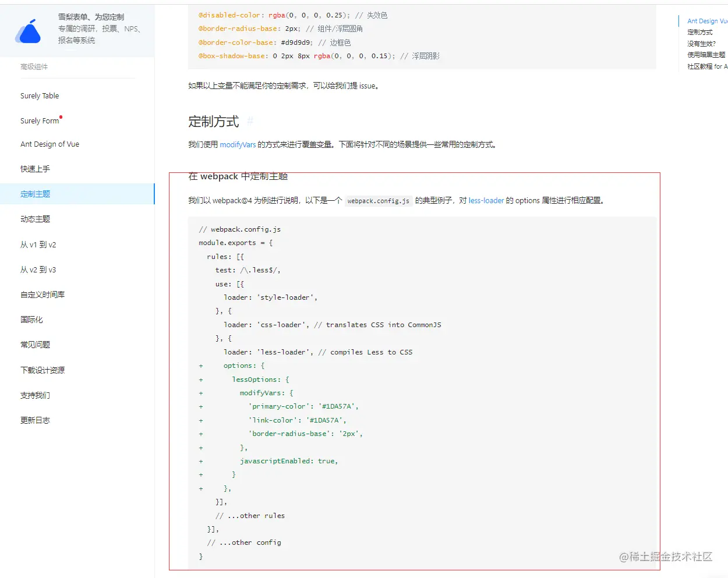The height and width of the screenshot is (578, 728).
Task: Open 从 v1 到 v2 migration page
Action: pos(38,244)
